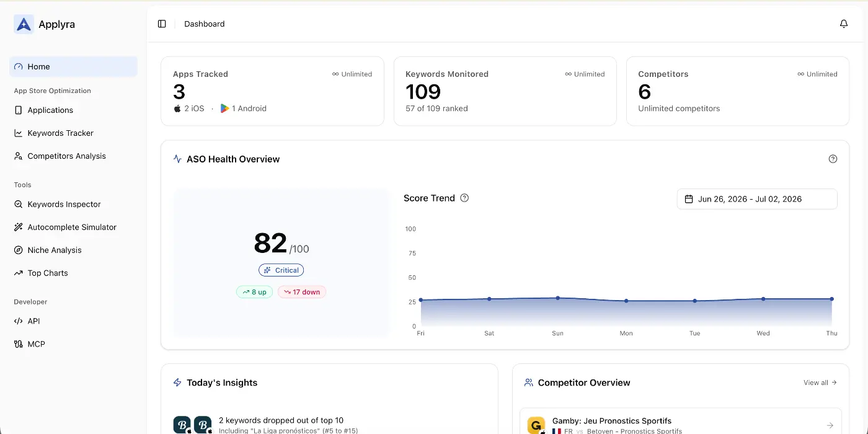
Task: Click the Critical status badge
Action: coord(281,270)
